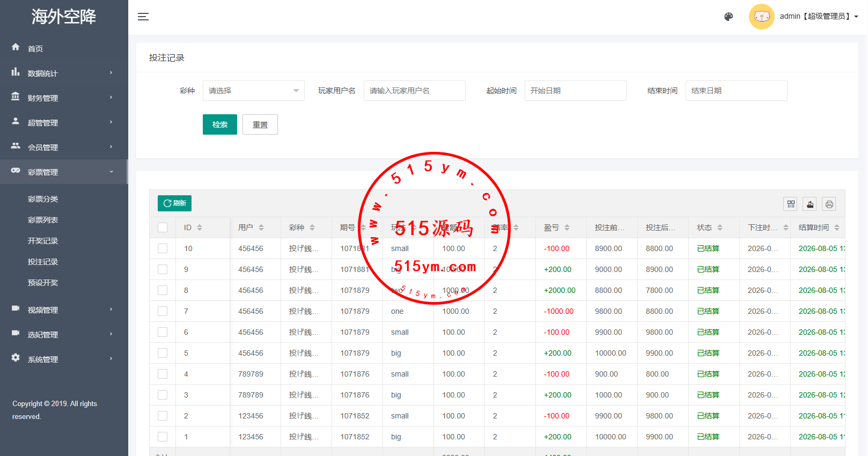This screenshot has height=456, width=868.
Task: Click the 海外空降 site logo title
Action: coord(64,17)
